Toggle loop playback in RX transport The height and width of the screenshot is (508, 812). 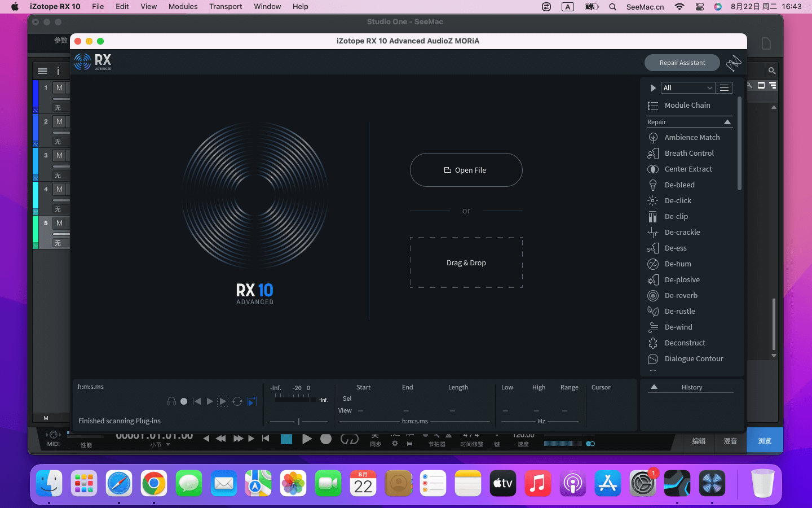click(x=237, y=401)
